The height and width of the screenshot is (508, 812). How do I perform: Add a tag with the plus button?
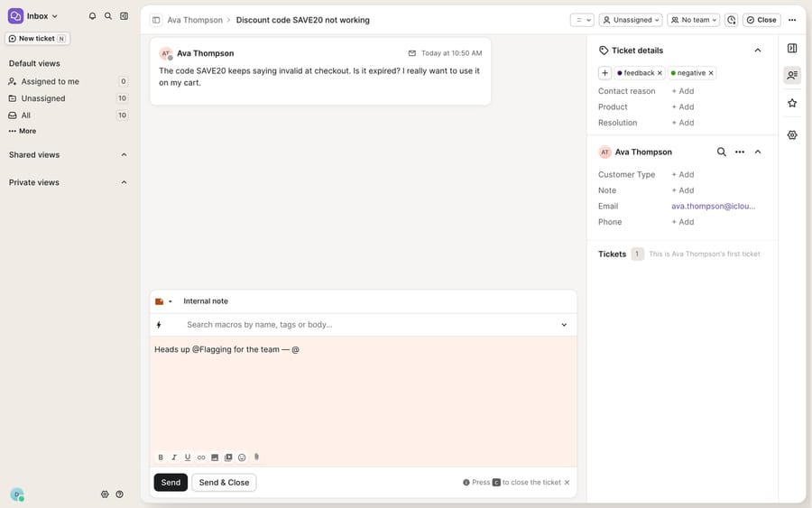pyautogui.click(x=604, y=73)
